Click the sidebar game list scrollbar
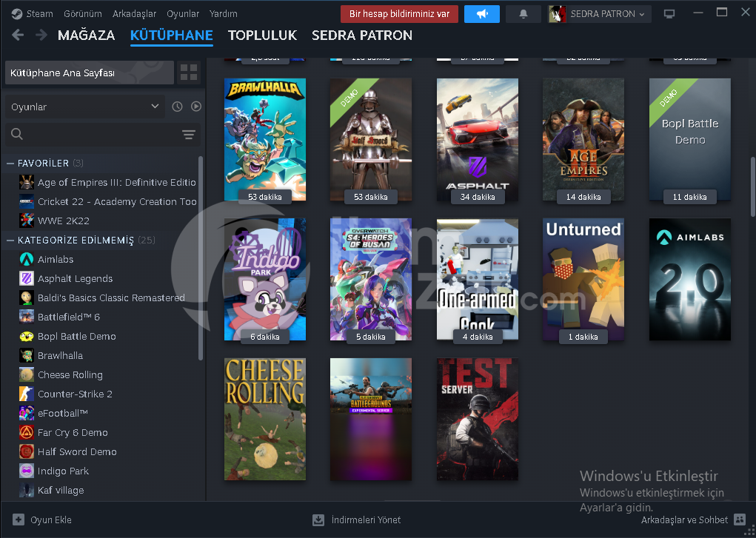Viewport: 756px width, 538px height. click(201, 258)
